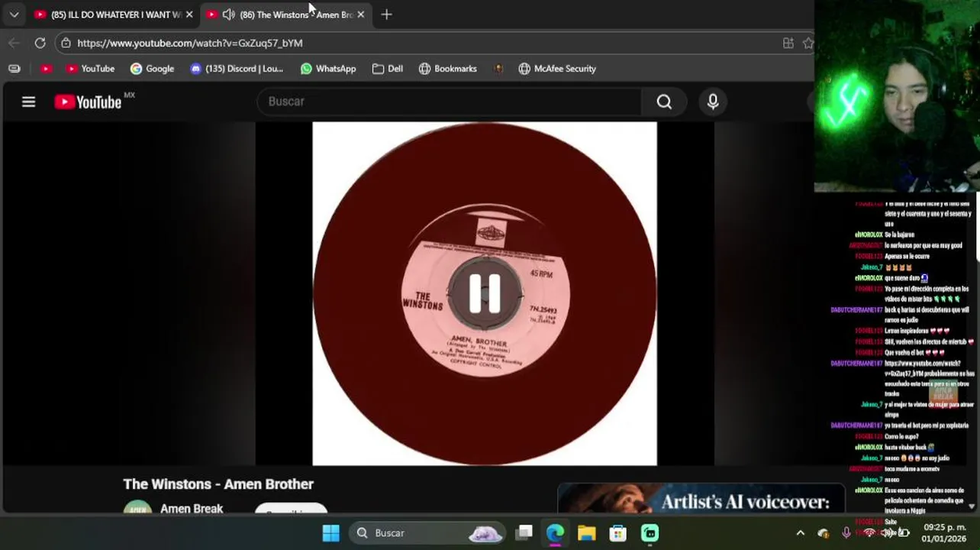This screenshot has height=550, width=980.
Task: Open the 'Google' bookmark
Action: pyautogui.click(x=152, y=69)
